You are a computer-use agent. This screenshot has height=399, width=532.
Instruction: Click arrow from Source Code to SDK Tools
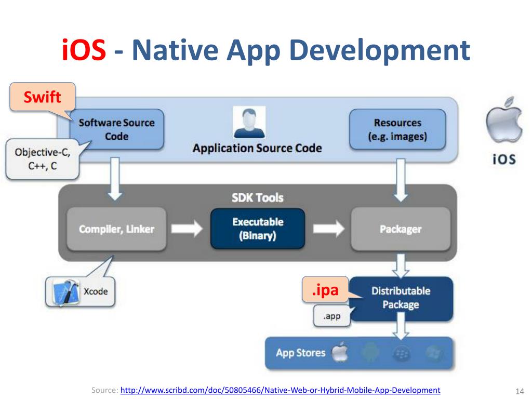pos(115,179)
